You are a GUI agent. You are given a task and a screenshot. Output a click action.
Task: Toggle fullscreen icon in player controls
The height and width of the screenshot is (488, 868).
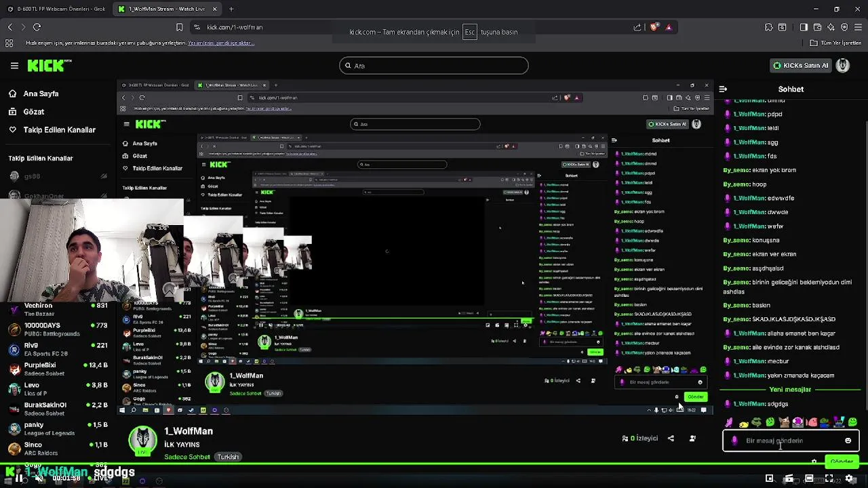click(x=829, y=479)
